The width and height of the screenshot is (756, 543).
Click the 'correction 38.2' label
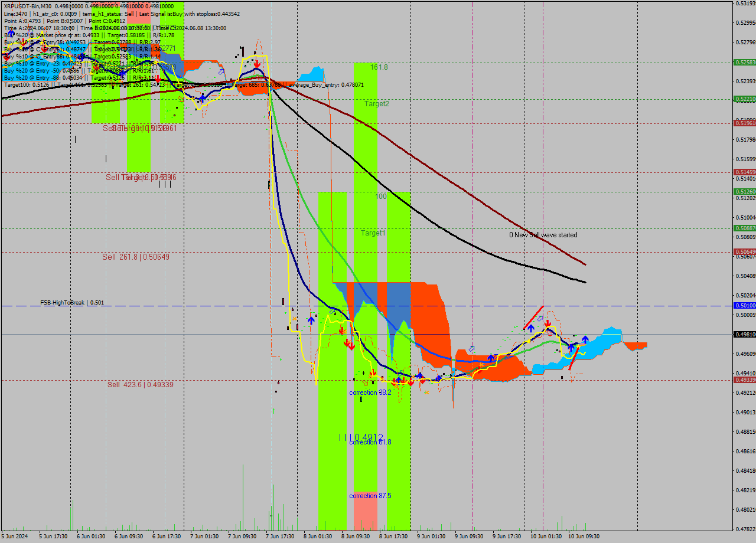pos(370,392)
